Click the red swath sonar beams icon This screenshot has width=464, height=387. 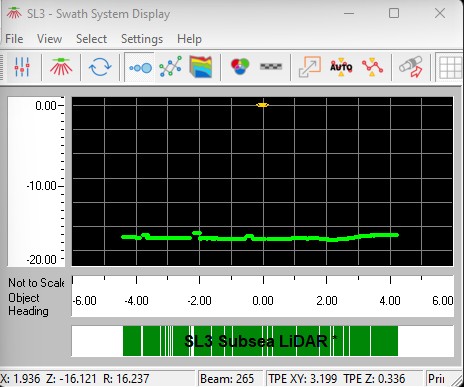point(61,67)
